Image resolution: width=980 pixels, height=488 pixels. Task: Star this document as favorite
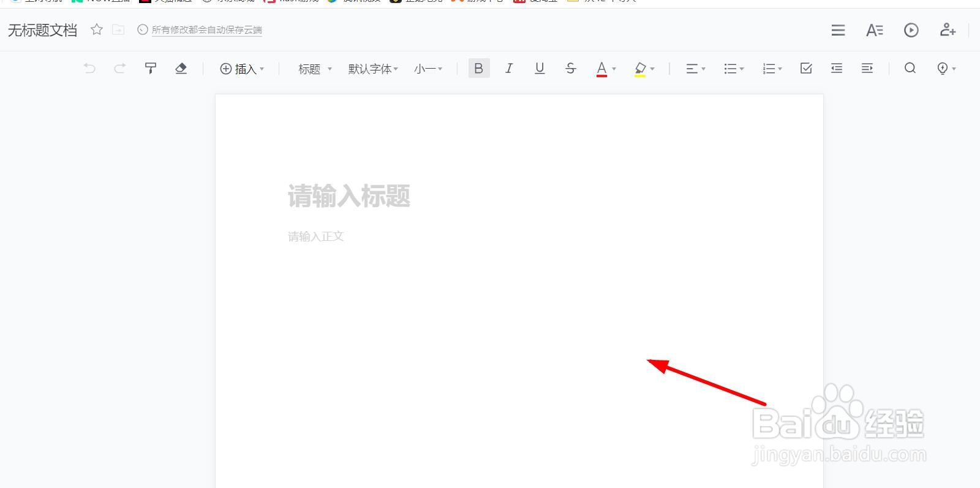point(97,29)
